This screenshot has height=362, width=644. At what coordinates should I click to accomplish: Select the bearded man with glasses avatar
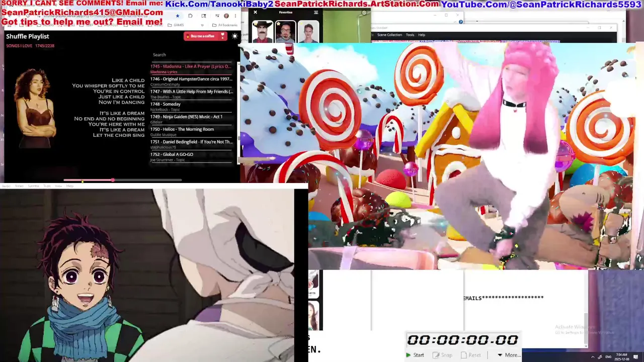(285, 32)
